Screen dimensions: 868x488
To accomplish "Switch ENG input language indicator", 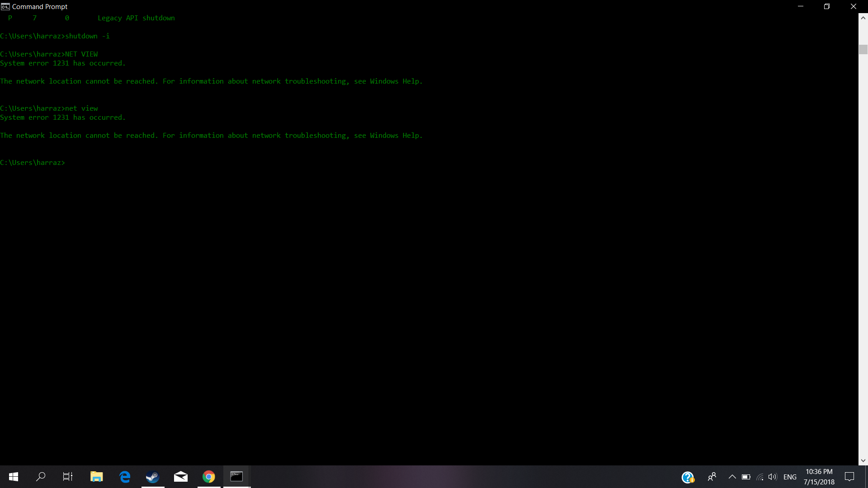I will click(x=790, y=477).
